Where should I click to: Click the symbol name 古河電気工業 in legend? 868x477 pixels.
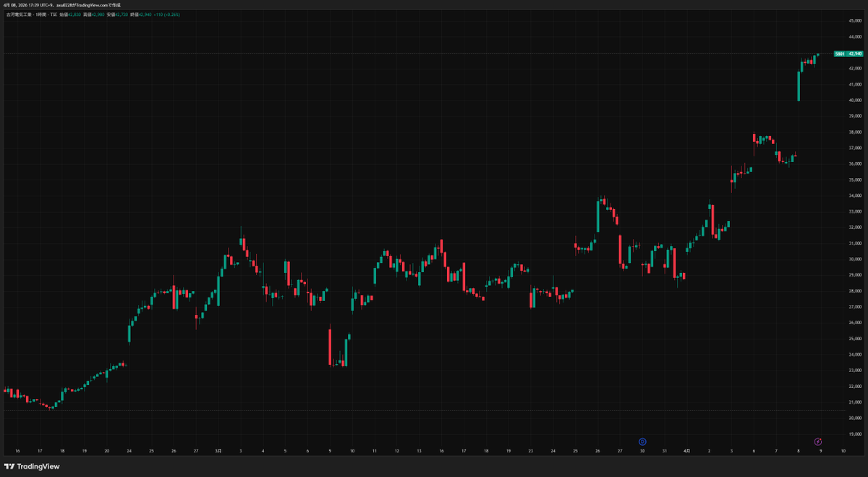19,14
